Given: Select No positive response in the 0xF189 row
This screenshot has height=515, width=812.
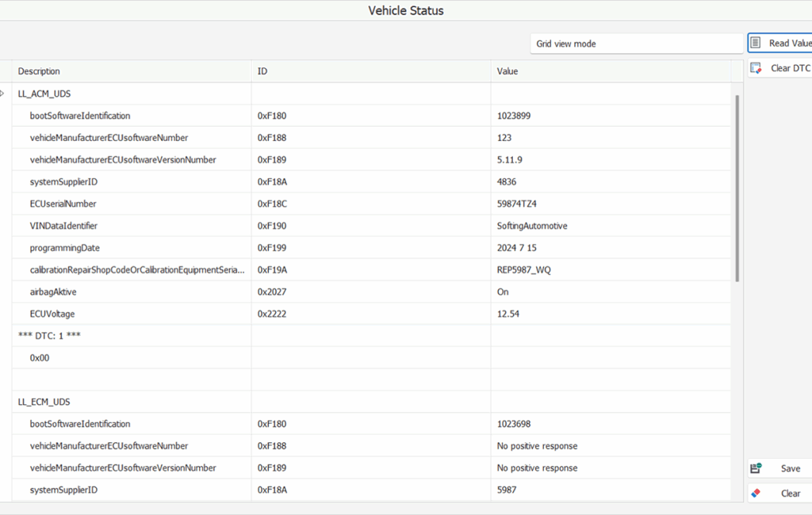Looking at the screenshot, I should click(537, 468).
